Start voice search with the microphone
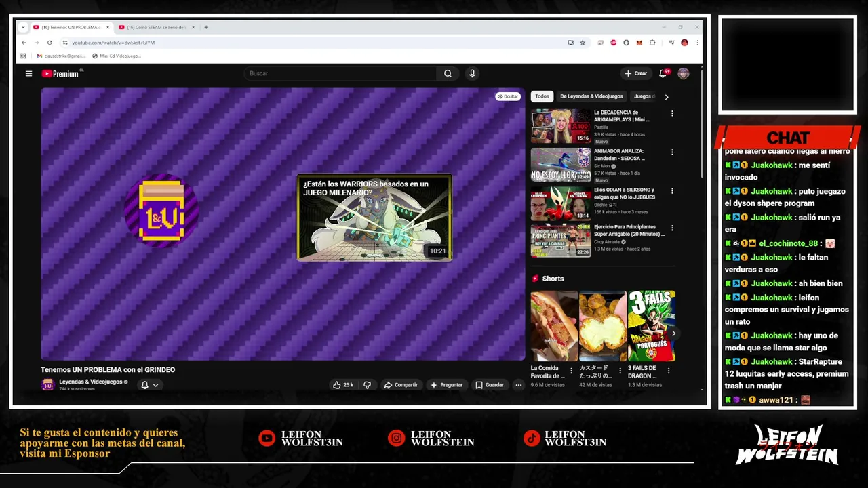This screenshot has height=488, width=868. coord(472,73)
